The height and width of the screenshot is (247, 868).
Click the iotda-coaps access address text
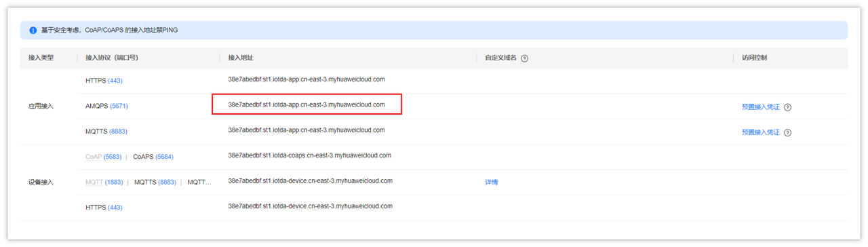pos(309,155)
